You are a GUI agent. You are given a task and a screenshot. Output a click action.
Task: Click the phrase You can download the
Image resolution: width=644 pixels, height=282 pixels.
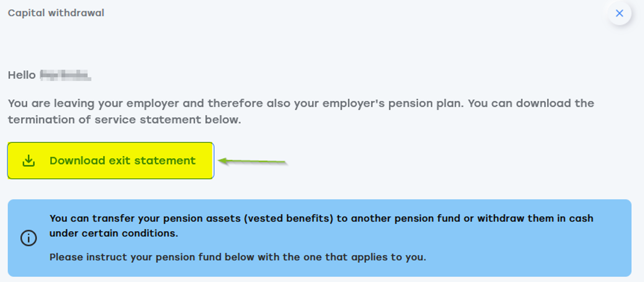(x=531, y=103)
